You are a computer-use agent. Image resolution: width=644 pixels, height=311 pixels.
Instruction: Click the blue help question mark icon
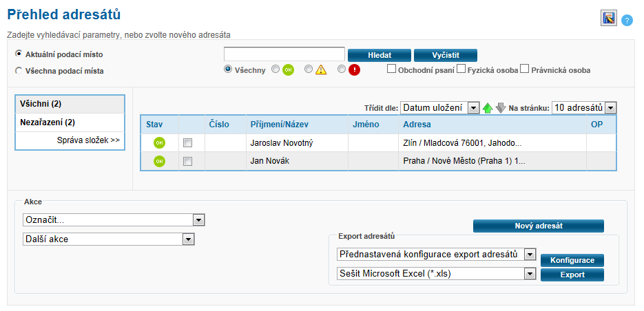pos(627,20)
